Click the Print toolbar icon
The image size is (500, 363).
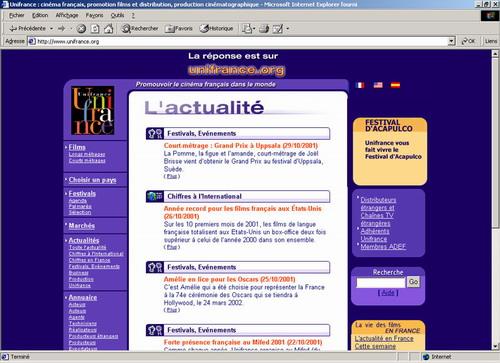264,29
